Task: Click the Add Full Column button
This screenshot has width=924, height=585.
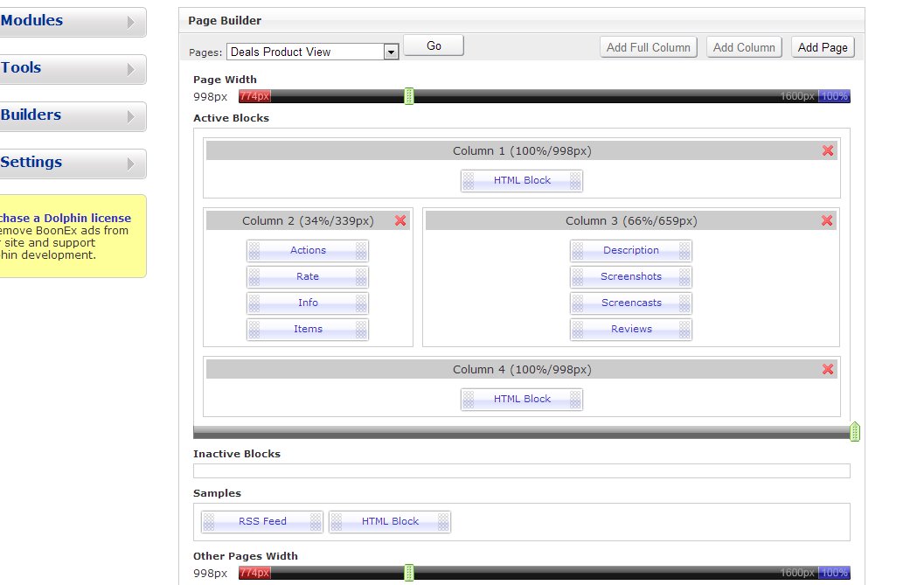Action: 649,48
